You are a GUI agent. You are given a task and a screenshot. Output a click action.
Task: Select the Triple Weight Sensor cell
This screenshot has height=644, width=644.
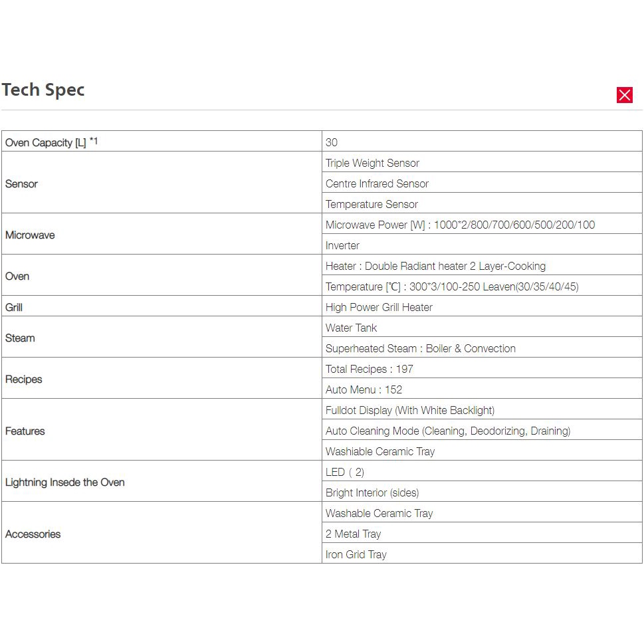pos(372,163)
